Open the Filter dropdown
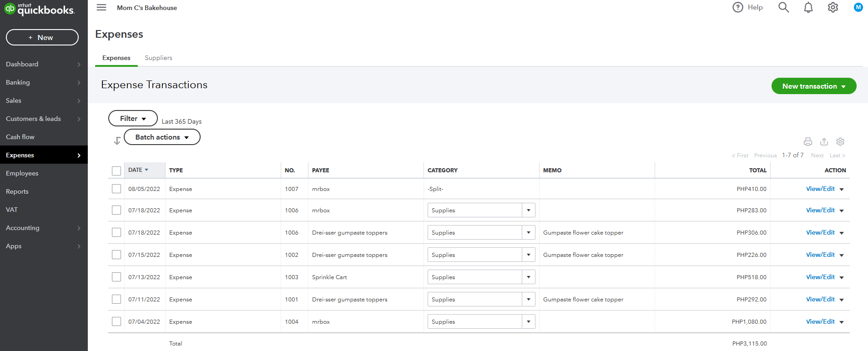This screenshot has height=351, width=868. pyautogui.click(x=133, y=118)
